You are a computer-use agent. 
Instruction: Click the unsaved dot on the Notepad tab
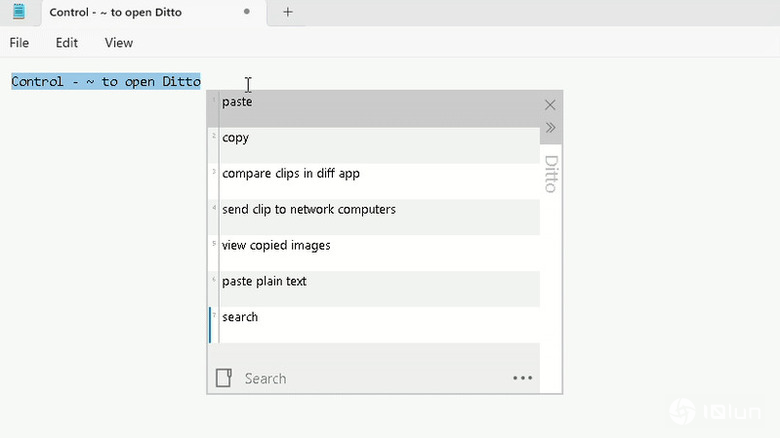(247, 12)
